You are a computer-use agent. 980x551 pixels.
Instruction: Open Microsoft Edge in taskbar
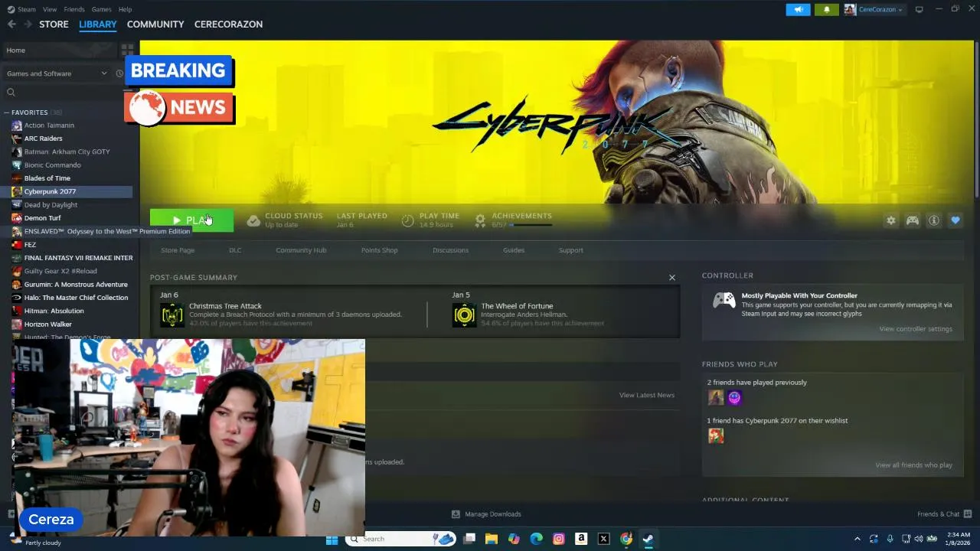click(537, 539)
